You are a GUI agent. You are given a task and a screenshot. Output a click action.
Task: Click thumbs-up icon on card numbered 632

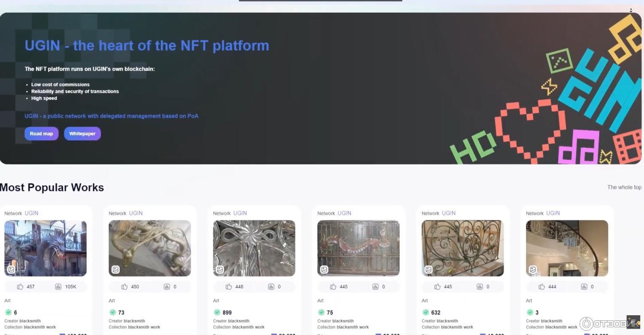pyautogui.click(x=437, y=286)
